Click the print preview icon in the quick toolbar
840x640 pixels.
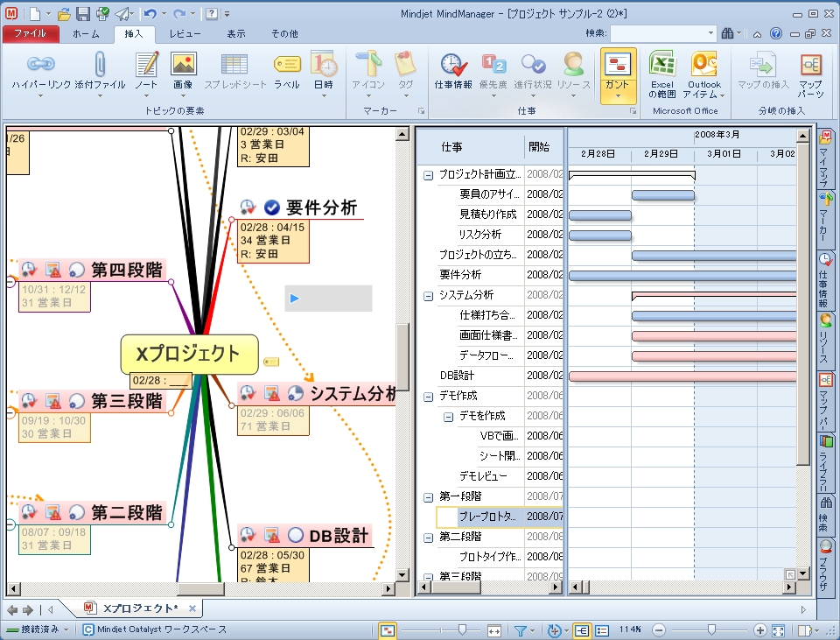tap(102, 14)
